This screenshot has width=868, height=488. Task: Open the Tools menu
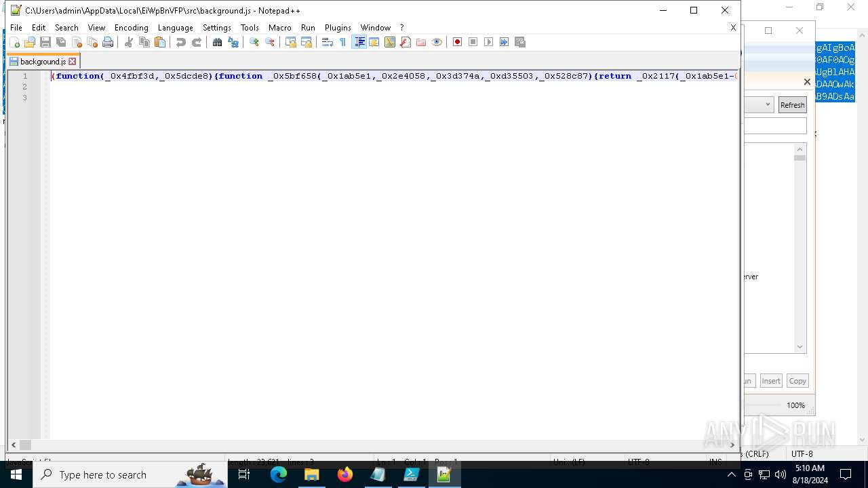click(x=250, y=28)
